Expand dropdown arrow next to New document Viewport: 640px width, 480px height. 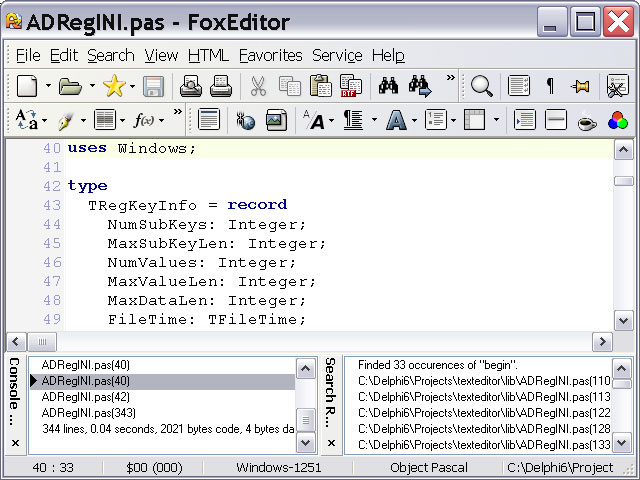click(x=48, y=86)
